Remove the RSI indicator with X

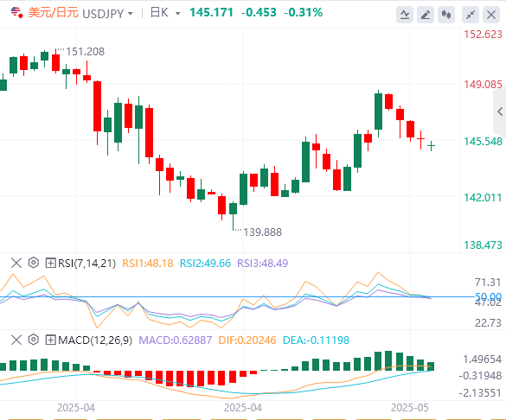click(x=16, y=263)
